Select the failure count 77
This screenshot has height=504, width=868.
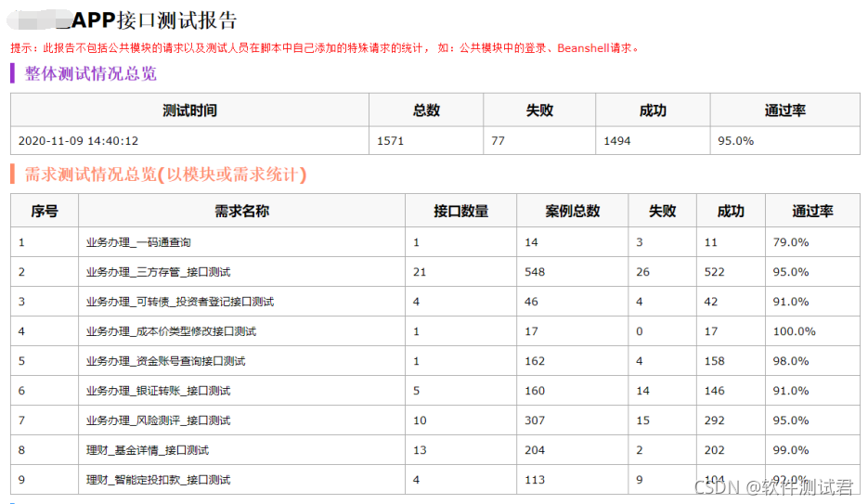click(498, 141)
